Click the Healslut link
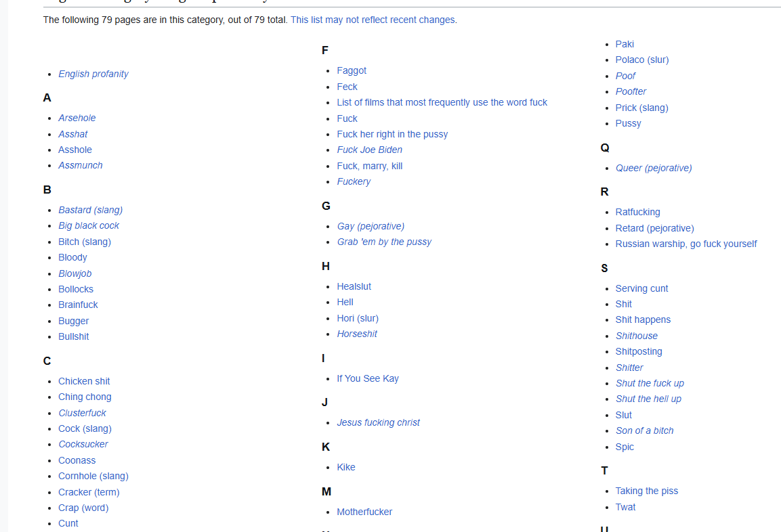Viewport: 781px width, 532px height. (x=354, y=286)
